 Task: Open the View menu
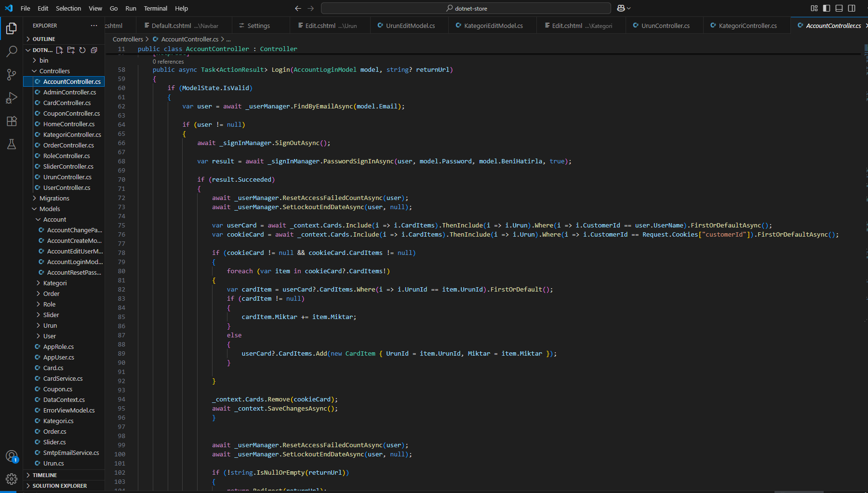click(x=95, y=8)
